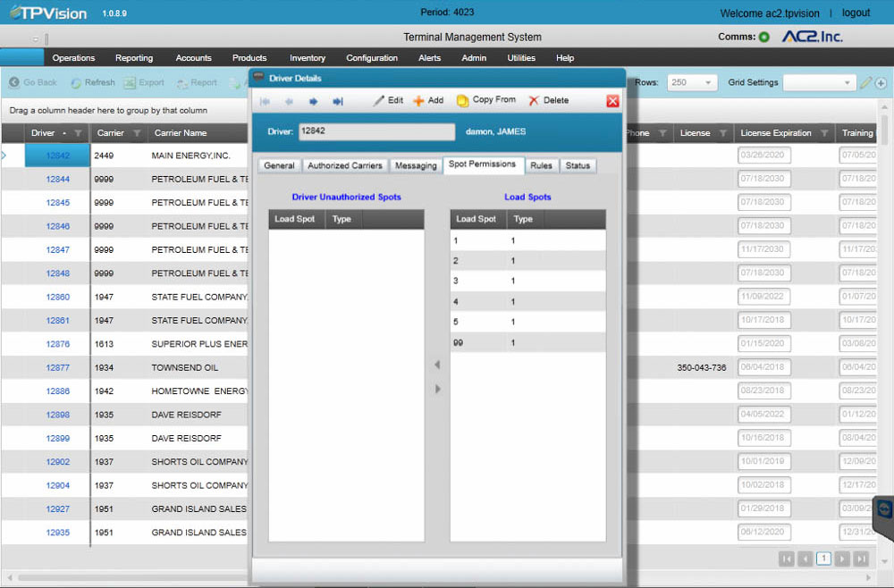Image resolution: width=894 pixels, height=588 pixels.
Task: Switch to the Messaging tab
Action: tap(414, 165)
